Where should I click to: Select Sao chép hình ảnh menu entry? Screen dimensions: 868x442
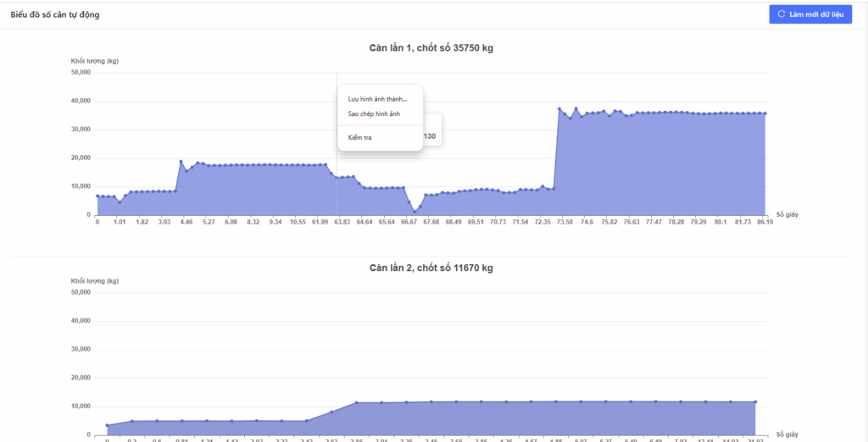coord(374,114)
